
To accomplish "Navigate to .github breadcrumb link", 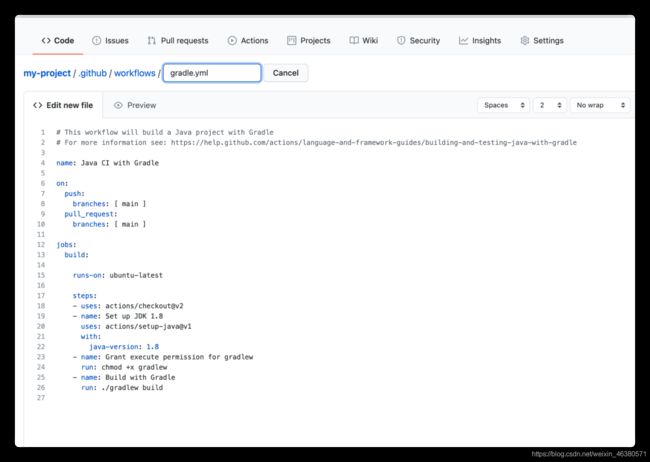I will (x=92, y=73).
